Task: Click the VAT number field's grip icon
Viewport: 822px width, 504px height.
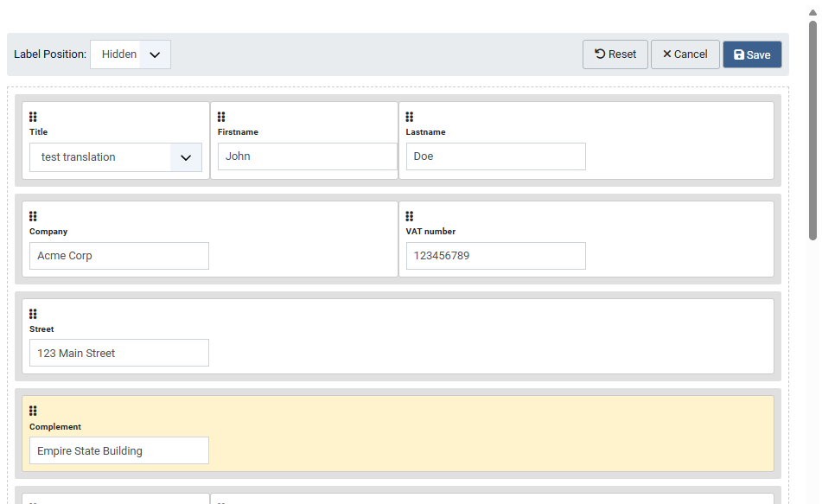Action: coord(409,216)
